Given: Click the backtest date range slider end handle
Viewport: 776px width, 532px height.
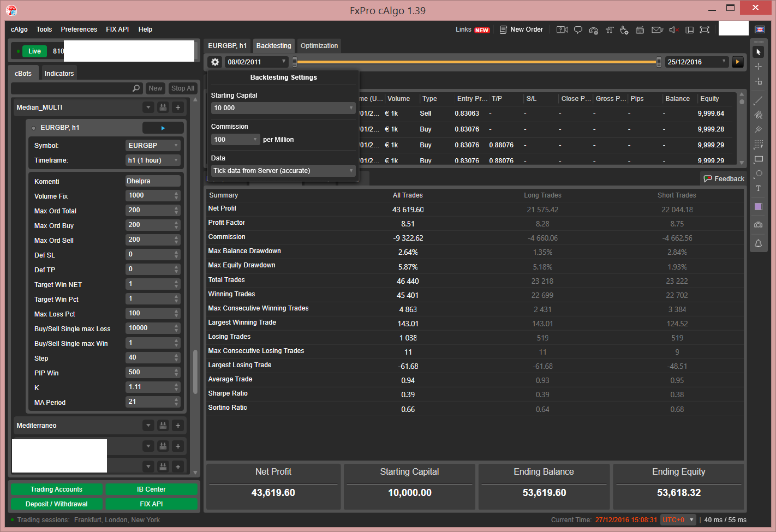Looking at the screenshot, I should (659, 62).
